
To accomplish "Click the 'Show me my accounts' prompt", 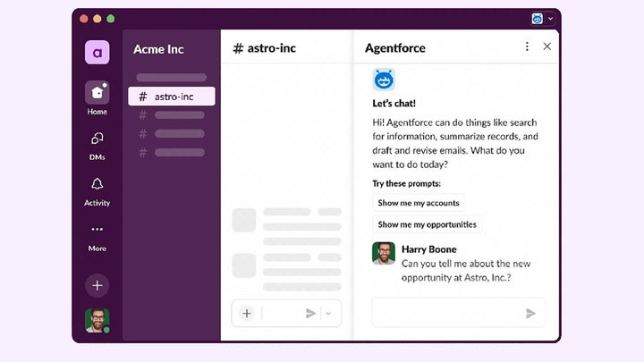I will pyautogui.click(x=419, y=203).
